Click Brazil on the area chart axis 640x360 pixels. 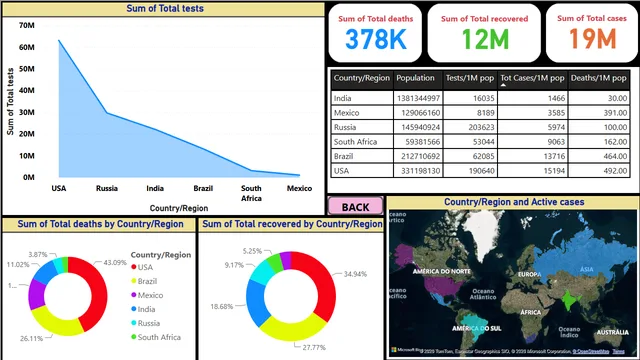pyautogui.click(x=203, y=188)
